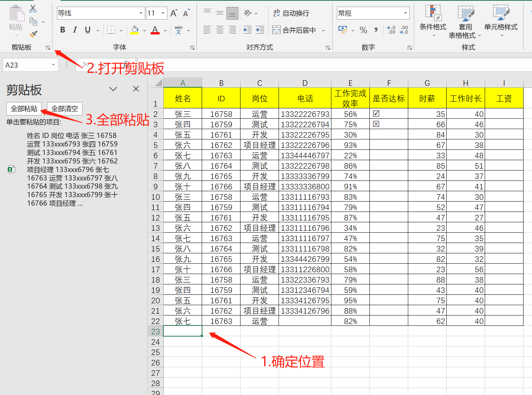Screen dimensions: 532x395
Task: Click the increase decimal places icon
Action: click(x=391, y=30)
